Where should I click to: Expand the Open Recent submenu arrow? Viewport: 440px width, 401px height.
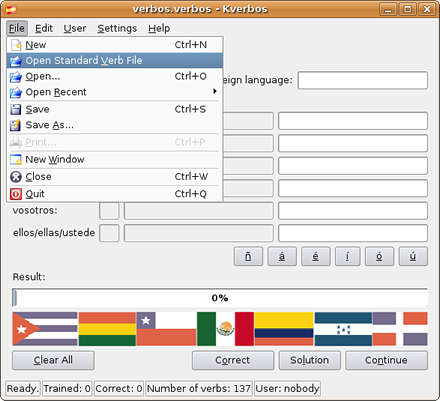pos(215,91)
